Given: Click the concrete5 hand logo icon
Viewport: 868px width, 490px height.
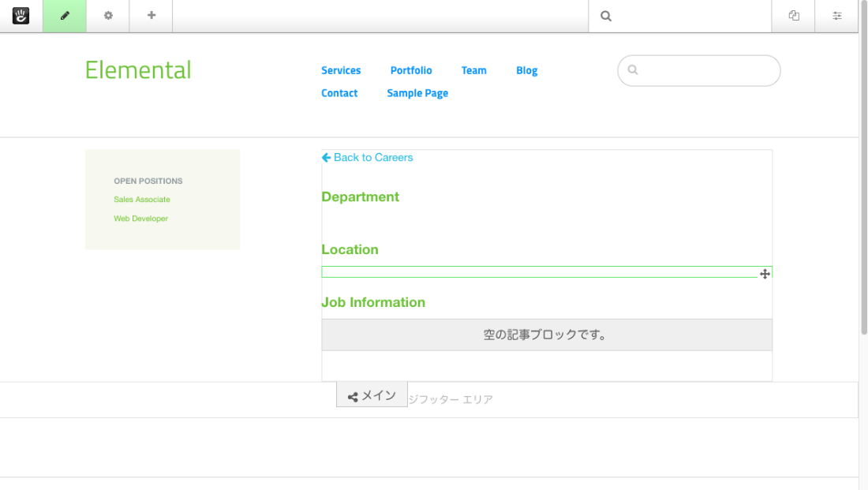Looking at the screenshot, I should [21, 16].
